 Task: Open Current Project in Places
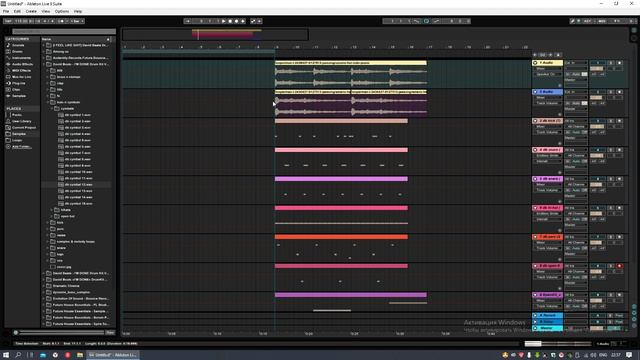click(24, 127)
